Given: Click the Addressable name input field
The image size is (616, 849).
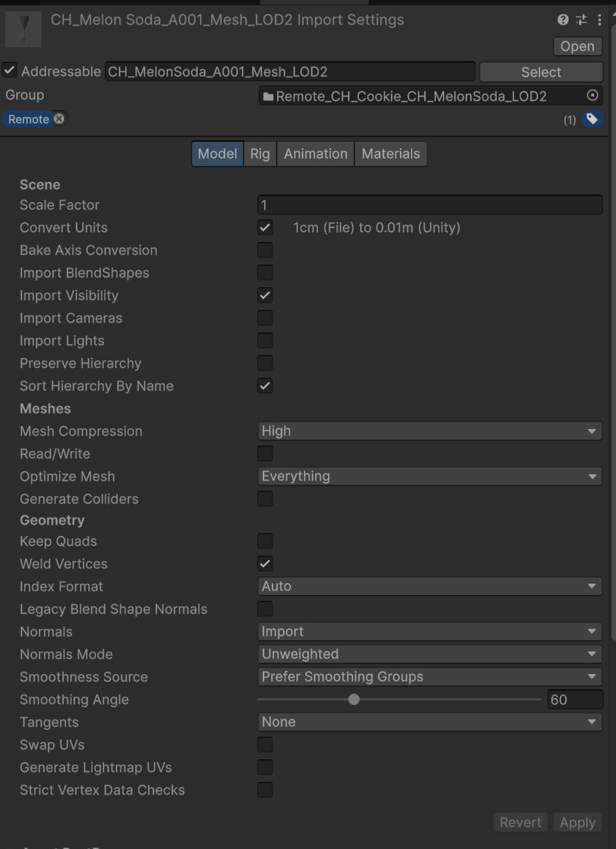Looking at the screenshot, I should (290, 72).
